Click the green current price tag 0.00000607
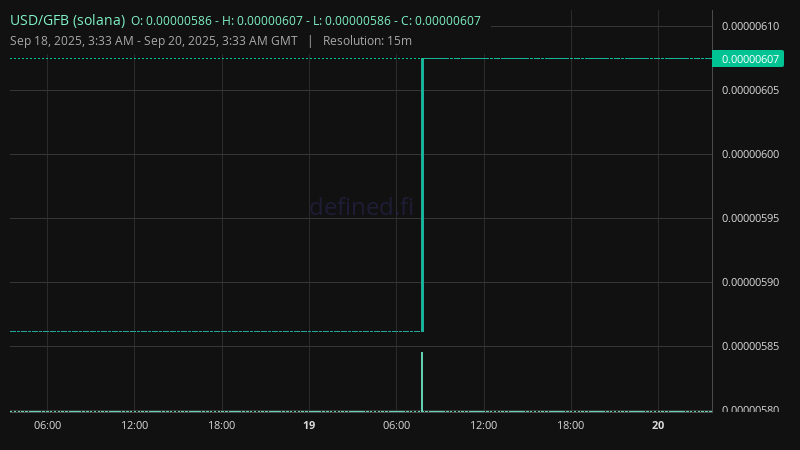The height and width of the screenshot is (450, 800). point(748,59)
